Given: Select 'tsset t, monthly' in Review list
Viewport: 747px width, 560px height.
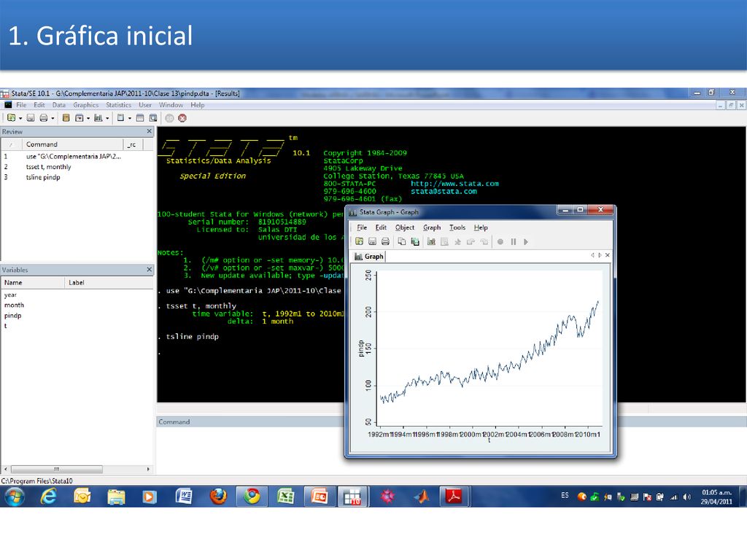Looking at the screenshot, I should [49, 167].
